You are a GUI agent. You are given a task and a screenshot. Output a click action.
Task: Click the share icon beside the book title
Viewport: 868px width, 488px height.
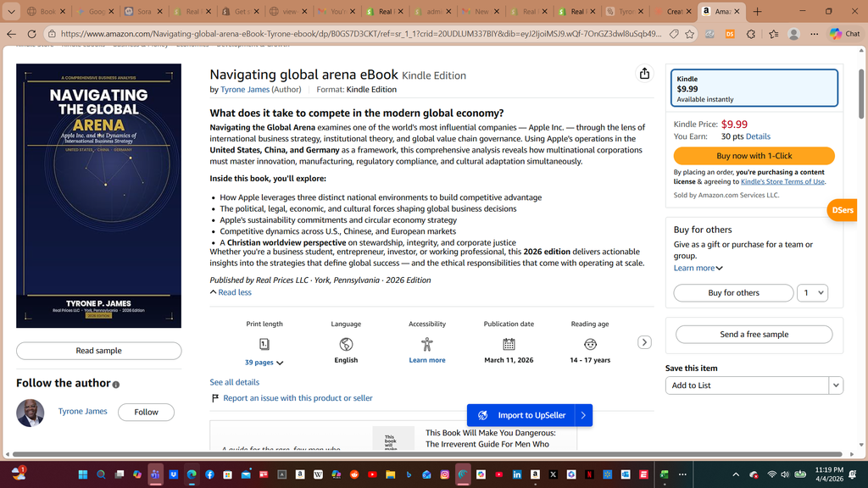point(644,74)
